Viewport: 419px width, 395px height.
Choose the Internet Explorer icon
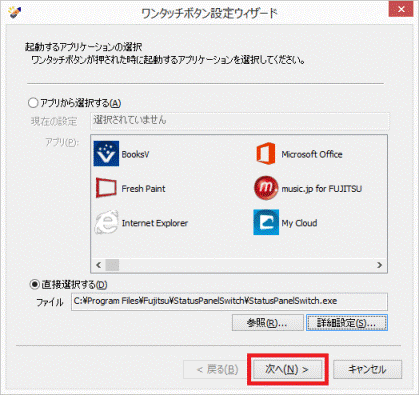106,222
